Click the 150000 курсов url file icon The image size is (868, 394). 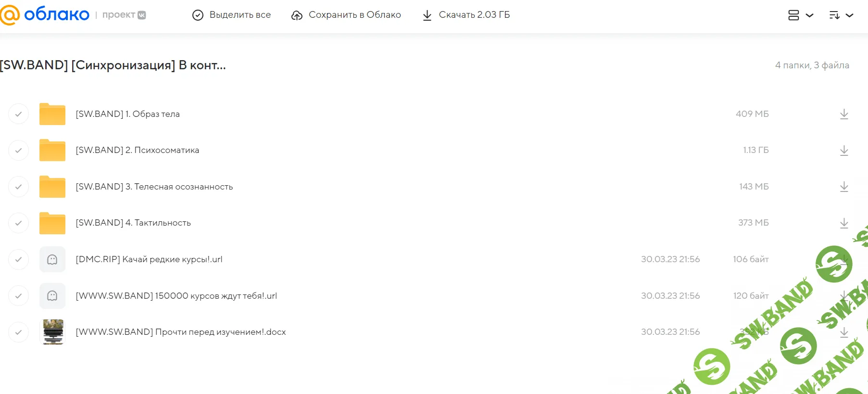52,296
